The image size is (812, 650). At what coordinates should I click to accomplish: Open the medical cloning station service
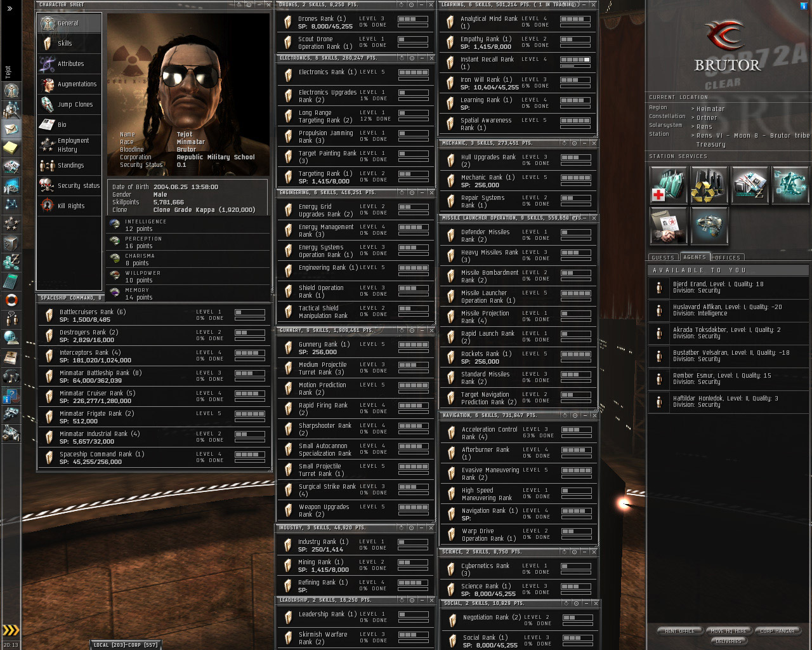point(668,185)
